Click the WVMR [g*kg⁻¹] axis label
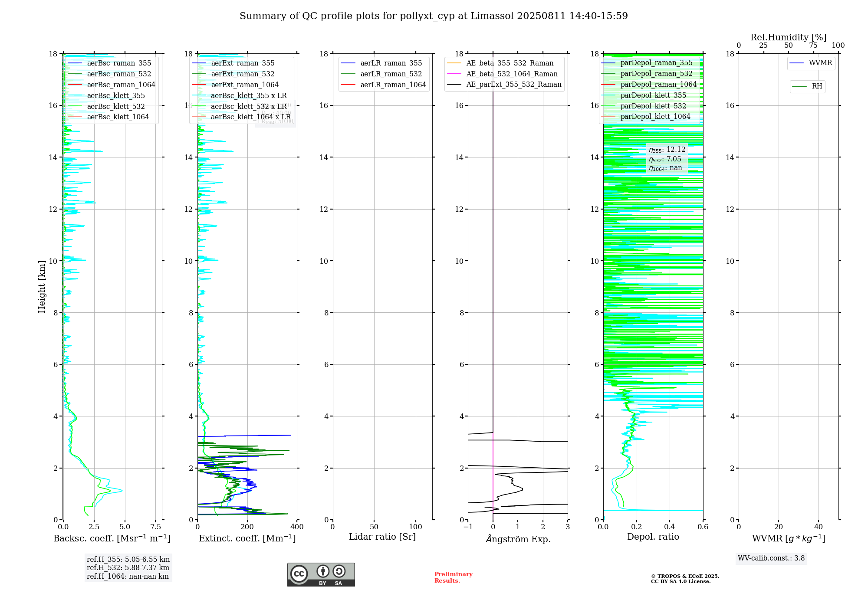 (x=789, y=538)
